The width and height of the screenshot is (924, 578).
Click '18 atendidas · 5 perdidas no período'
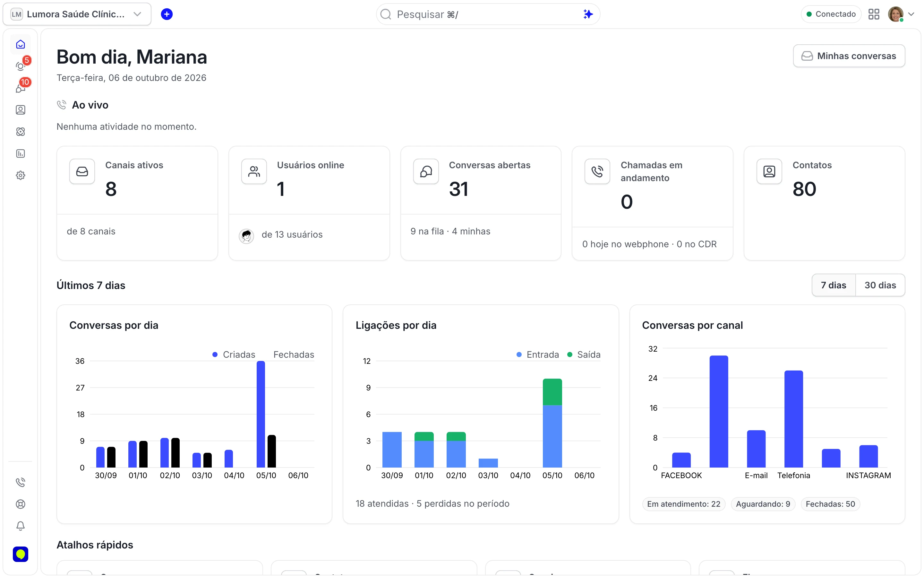[x=432, y=504]
